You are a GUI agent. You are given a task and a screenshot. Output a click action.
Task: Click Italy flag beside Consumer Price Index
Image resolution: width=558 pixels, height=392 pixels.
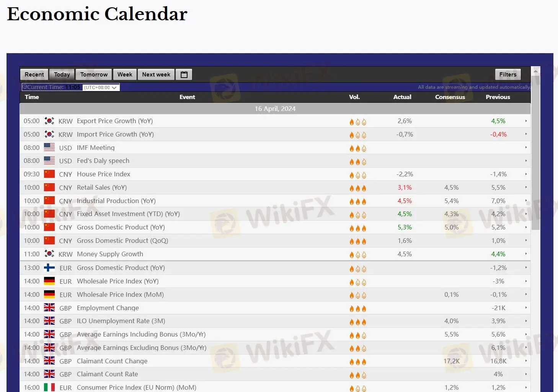49,387
